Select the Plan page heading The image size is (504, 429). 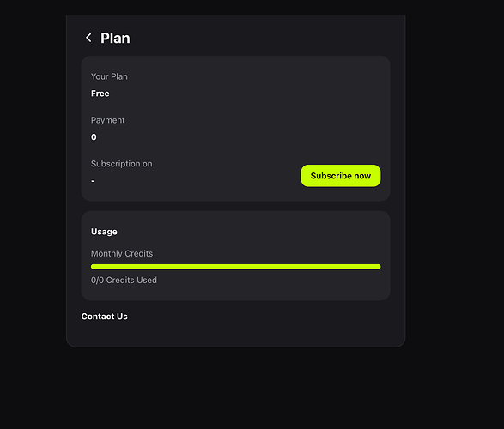click(x=115, y=39)
